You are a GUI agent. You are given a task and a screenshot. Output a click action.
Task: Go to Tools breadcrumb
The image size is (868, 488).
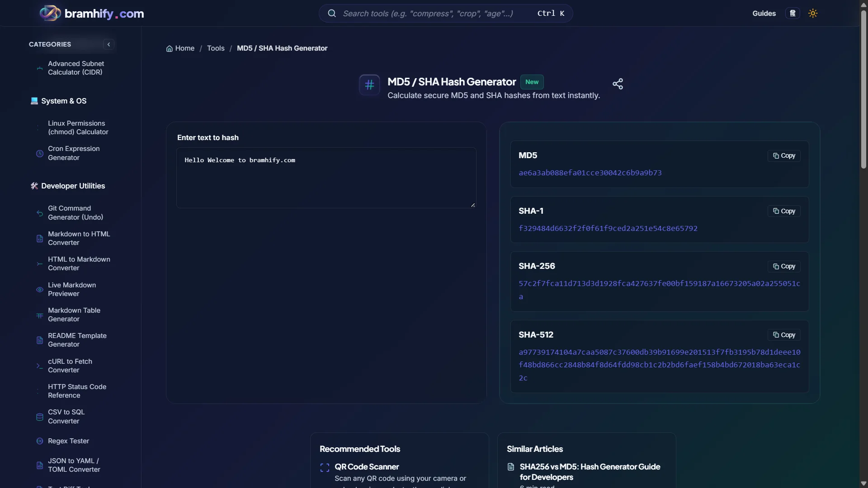216,48
